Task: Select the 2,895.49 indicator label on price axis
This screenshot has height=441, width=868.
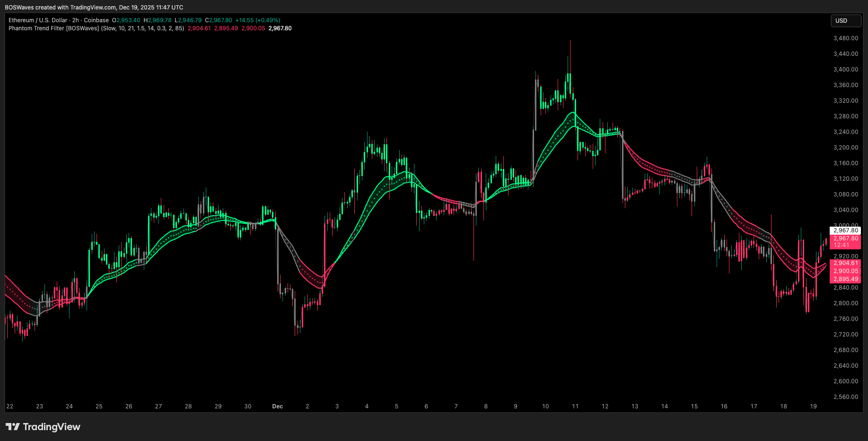Action: [846, 279]
